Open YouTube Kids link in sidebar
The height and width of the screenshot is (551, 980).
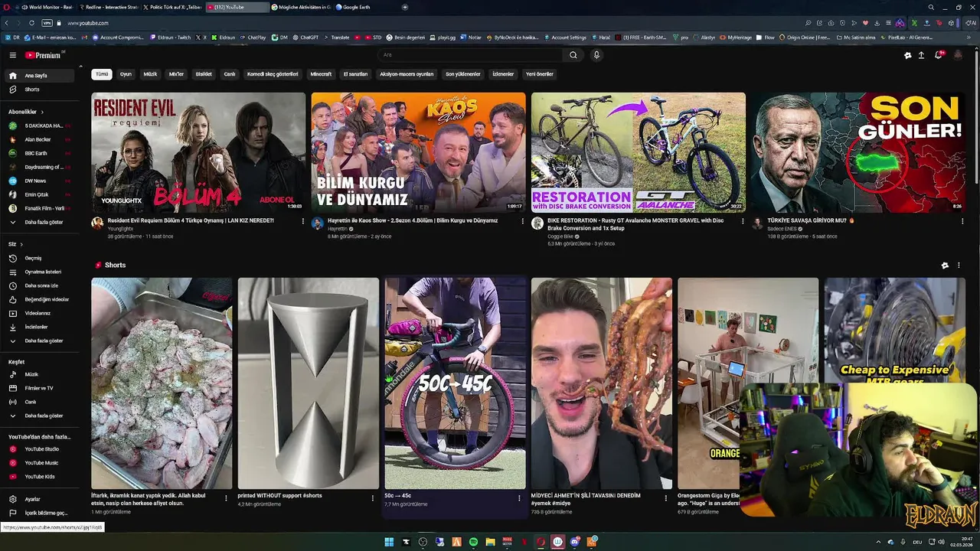coord(41,477)
